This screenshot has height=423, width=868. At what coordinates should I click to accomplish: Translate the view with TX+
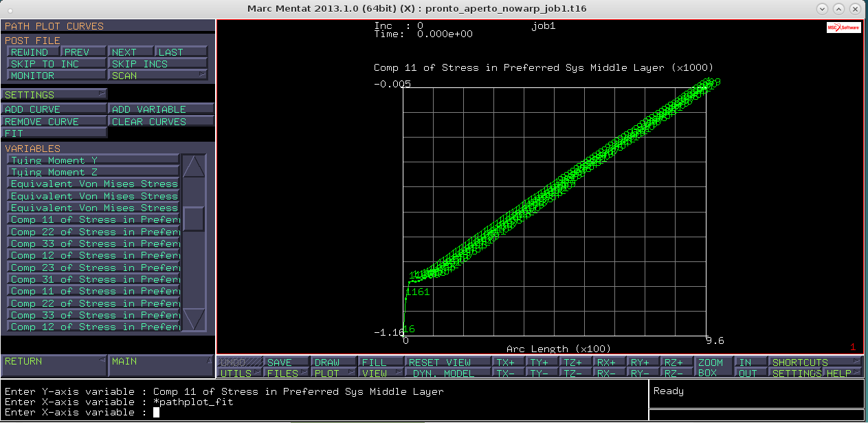coord(509,362)
